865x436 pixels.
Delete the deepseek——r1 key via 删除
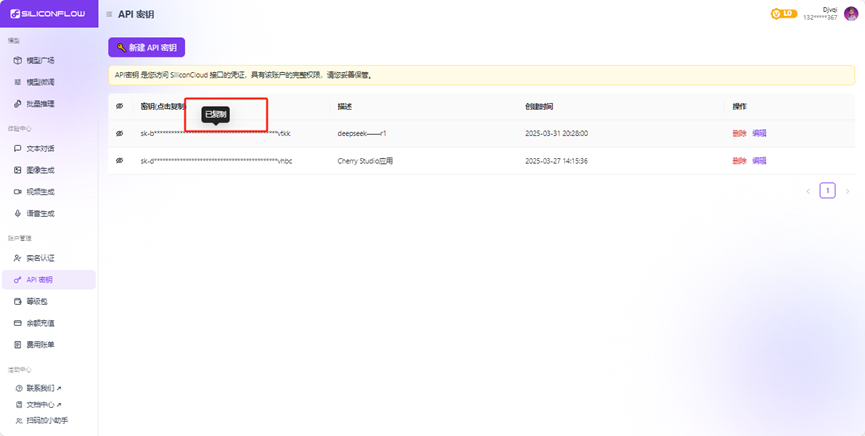(739, 133)
